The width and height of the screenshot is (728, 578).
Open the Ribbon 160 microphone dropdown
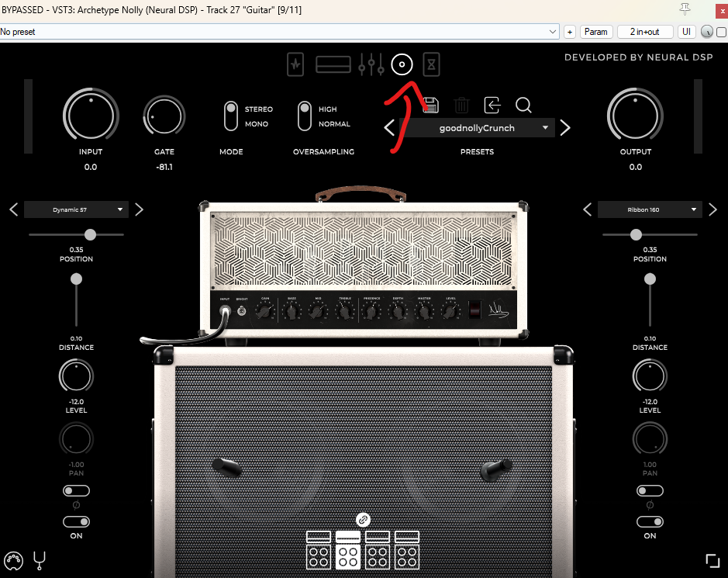(650, 209)
